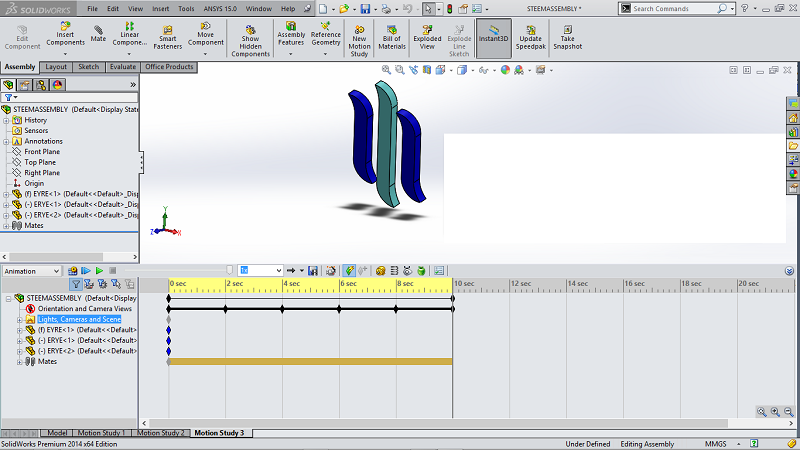Click the Edit Appearance color ball icon

click(505, 70)
